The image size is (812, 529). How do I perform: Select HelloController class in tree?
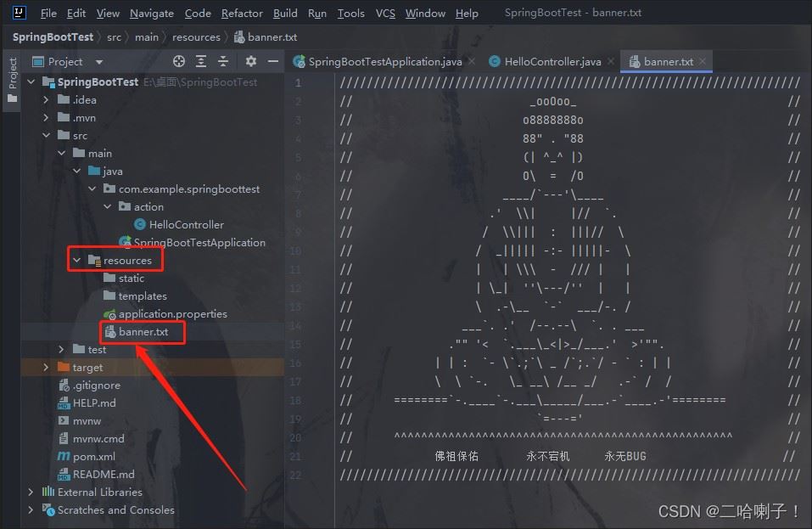point(179,225)
